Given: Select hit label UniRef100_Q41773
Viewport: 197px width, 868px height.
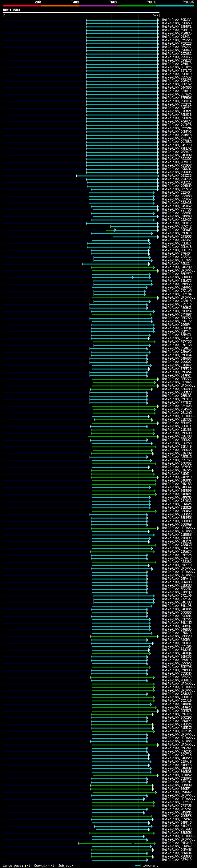Looking at the screenshot, I should coord(176,145).
